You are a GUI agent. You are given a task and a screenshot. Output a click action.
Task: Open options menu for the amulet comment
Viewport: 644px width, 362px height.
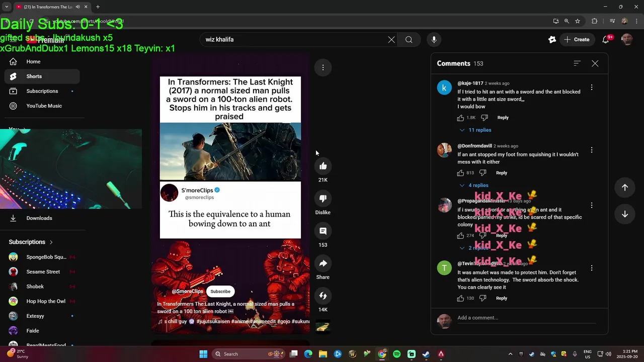coord(592,268)
